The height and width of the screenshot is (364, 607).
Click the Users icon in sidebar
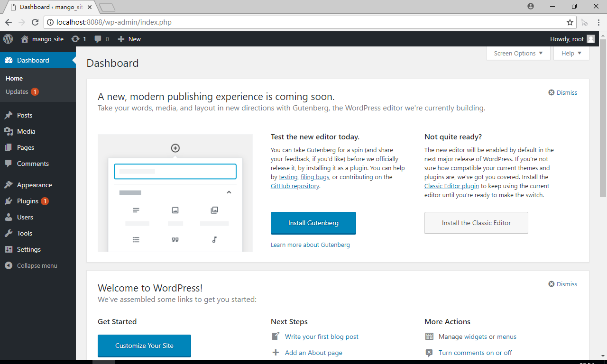(9, 217)
